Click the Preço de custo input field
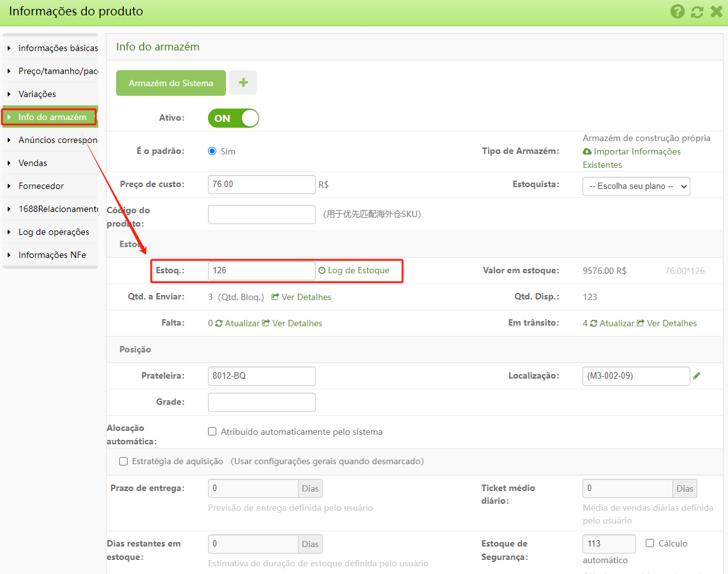This screenshot has height=574, width=728. click(262, 185)
